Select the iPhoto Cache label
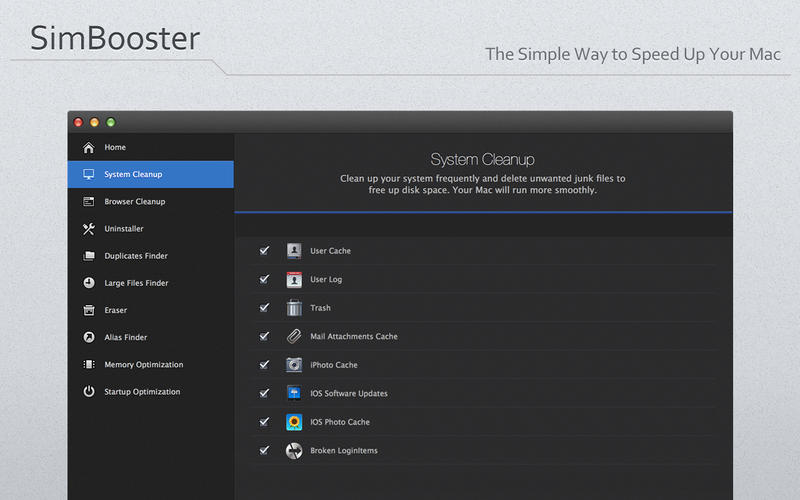 coord(334,365)
